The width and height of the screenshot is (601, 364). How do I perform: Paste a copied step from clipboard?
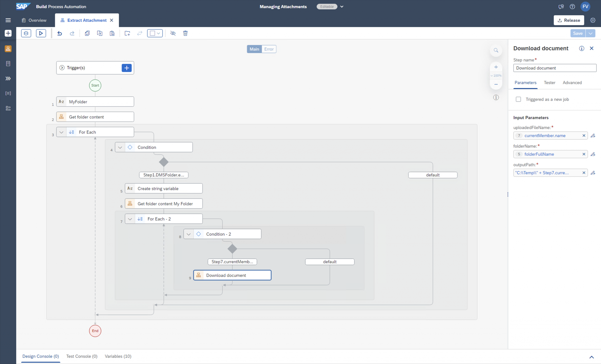[112, 33]
